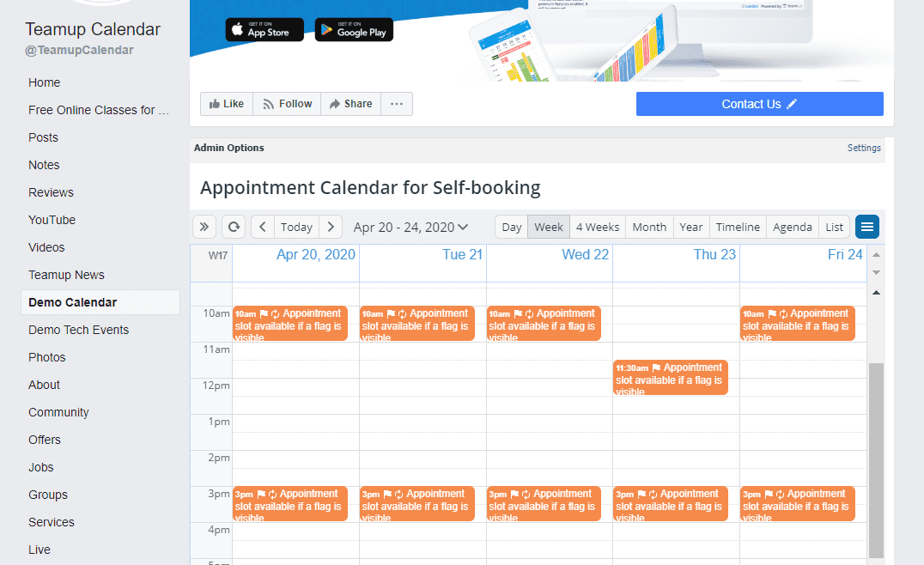Click the calendar sidebar expand double-chevron icon
Screen dimensions: 924x565
(x=204, y=227)
